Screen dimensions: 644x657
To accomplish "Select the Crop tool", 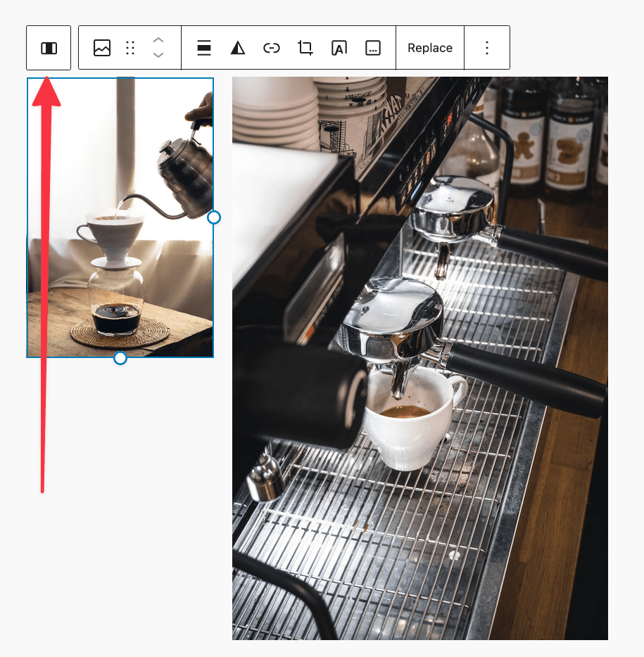I will click(x=305, y=48).
